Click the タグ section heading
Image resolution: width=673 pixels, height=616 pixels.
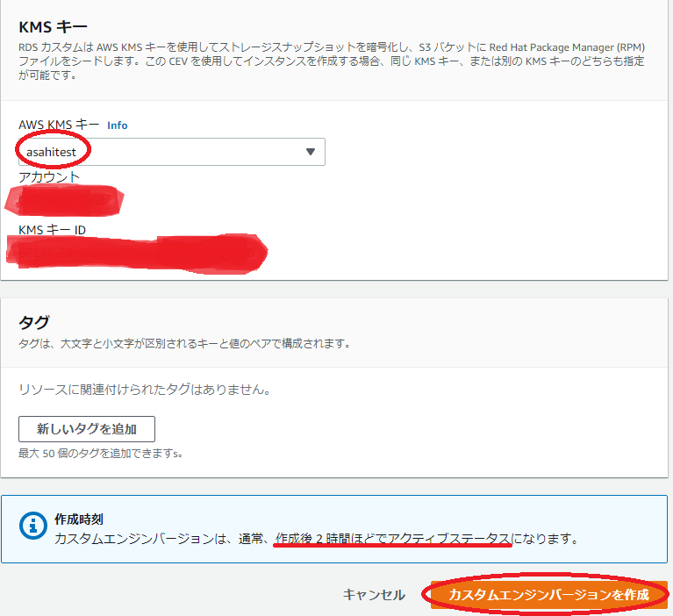[x=34, y=322]
